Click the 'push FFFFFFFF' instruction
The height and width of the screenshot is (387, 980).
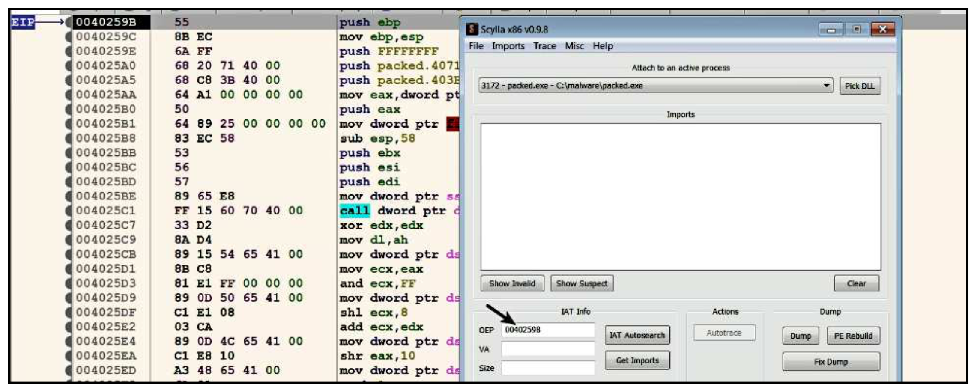click(389, 51)
